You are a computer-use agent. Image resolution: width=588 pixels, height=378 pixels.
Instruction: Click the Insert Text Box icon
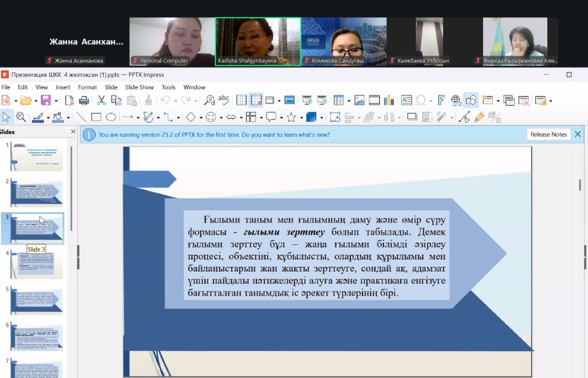[406, 100]
